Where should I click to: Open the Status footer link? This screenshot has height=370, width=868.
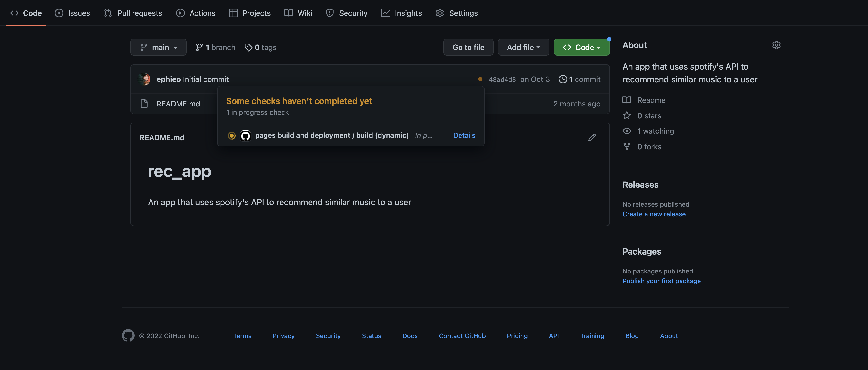[x=371, y=336]
